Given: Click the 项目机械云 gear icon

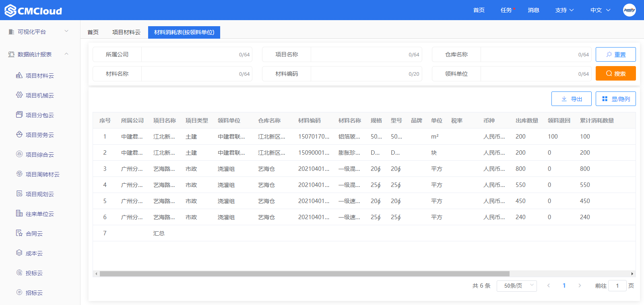Looking at the screenshot, I should (x=19, y=95).
